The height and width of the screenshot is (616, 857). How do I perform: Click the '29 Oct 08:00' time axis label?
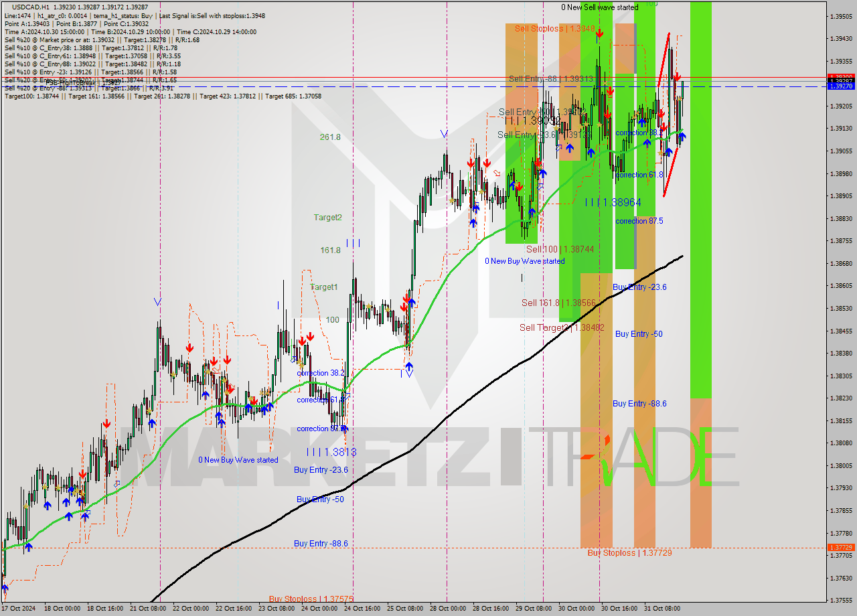click(534, 609)
